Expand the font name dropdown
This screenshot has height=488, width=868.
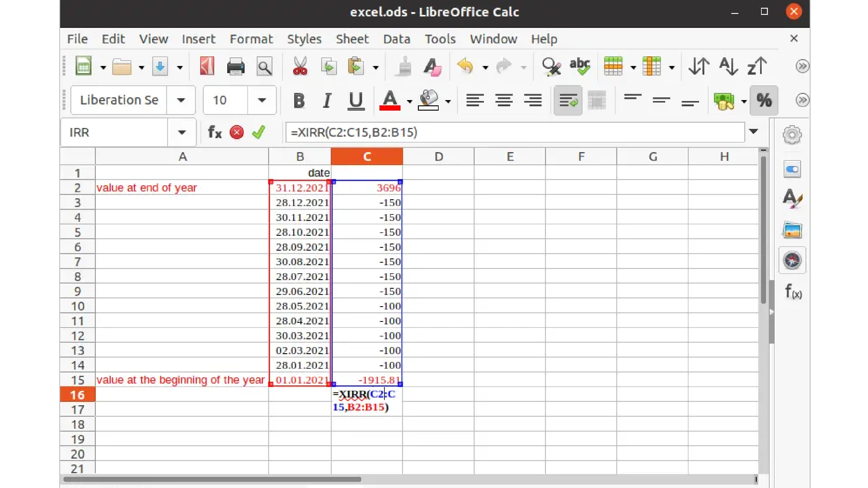click(x=181, y=100)
